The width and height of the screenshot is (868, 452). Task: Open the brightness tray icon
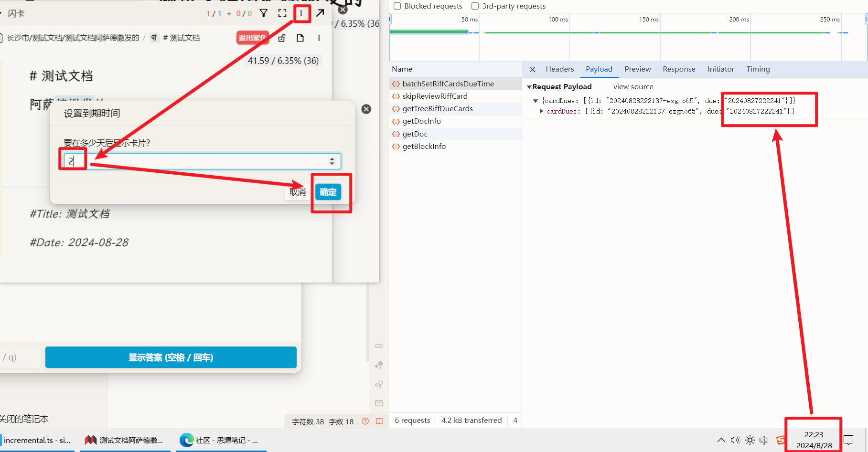click(750, 440)
